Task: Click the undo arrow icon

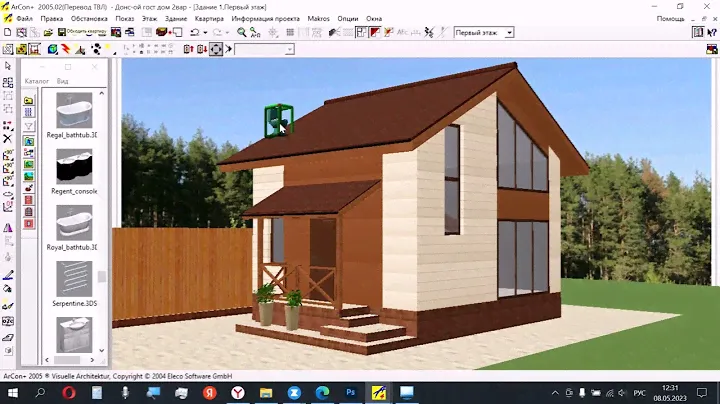Action: pos(193,32)
